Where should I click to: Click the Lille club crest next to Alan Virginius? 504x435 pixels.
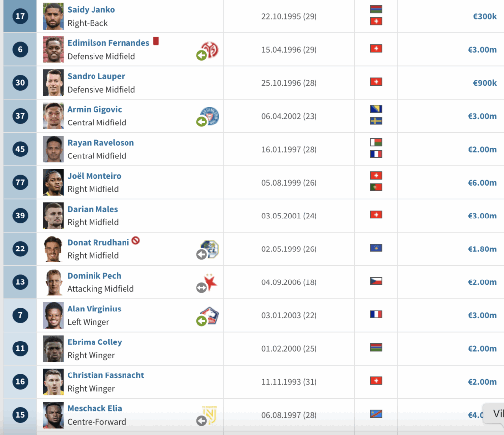tap(210, 315)
